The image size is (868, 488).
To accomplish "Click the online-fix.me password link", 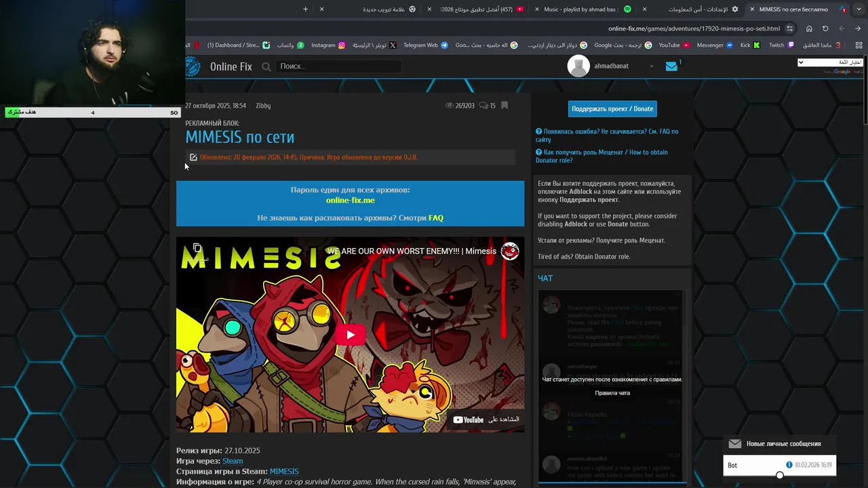I will [x=350, y=201].
